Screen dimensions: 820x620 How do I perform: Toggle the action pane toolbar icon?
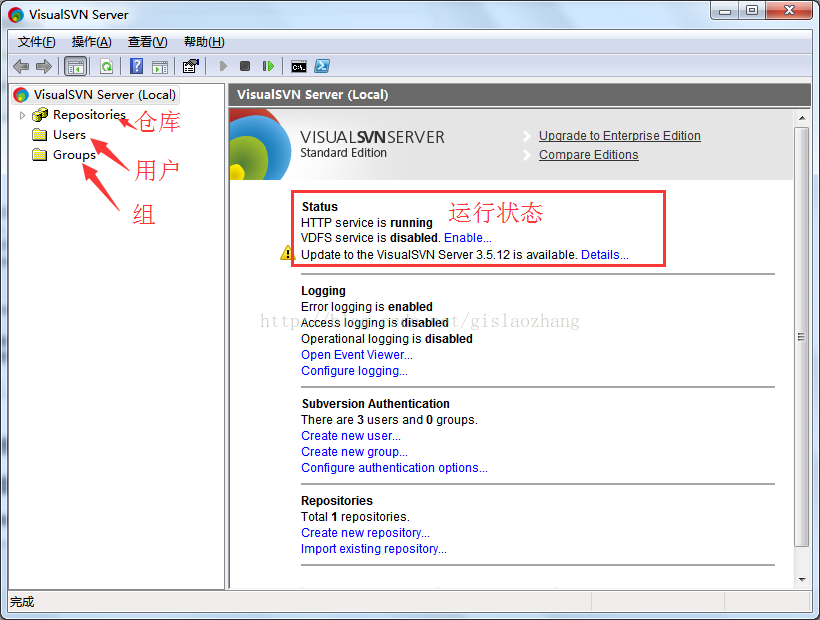pos(160,66)
